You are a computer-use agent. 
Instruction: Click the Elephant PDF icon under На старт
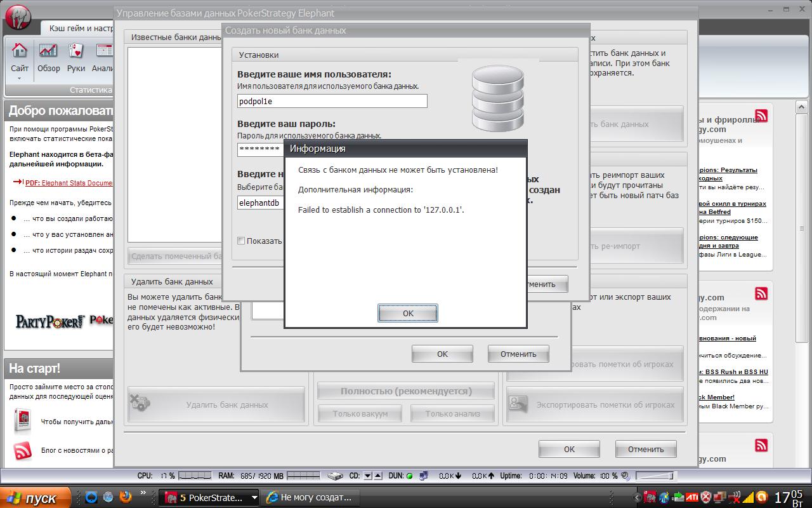tap(23, 420)
